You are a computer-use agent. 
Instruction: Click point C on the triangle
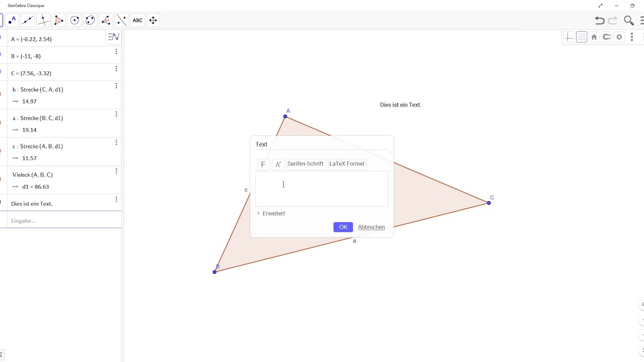[x=489, y=203]
